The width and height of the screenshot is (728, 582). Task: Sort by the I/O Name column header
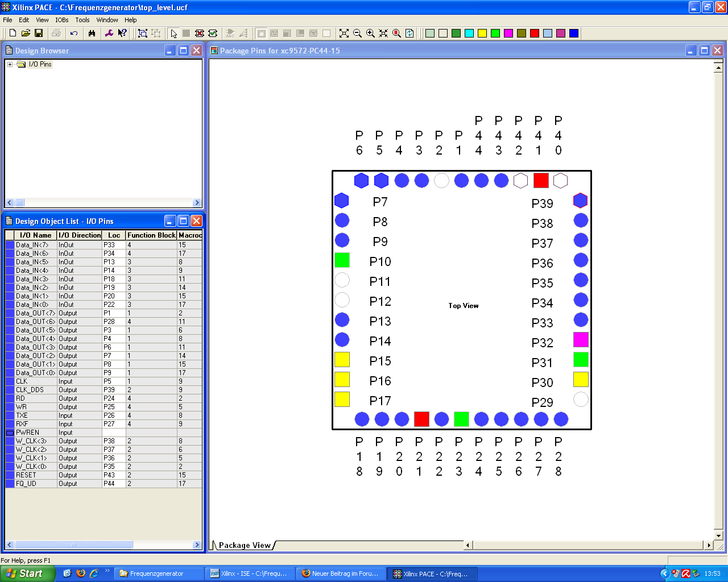(x=35, y=235)
